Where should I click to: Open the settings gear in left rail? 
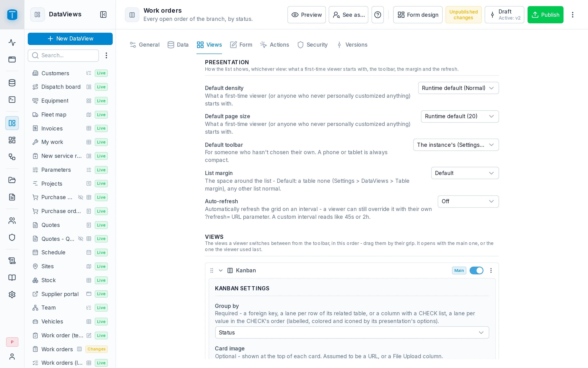tap(12, 294)
